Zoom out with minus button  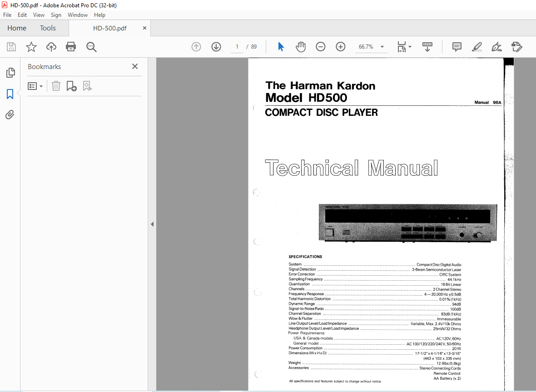(x=320, y=47)
